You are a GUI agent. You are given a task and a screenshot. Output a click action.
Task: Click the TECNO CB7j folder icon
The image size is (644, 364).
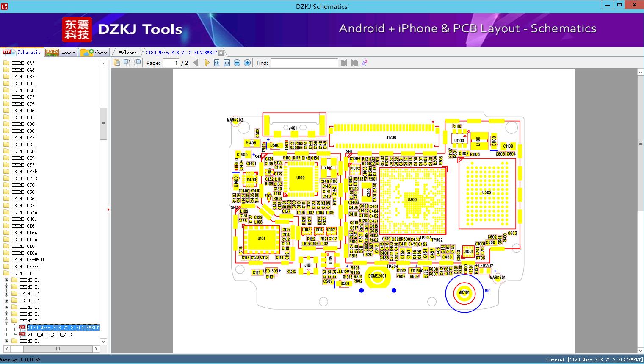(6, 83)
